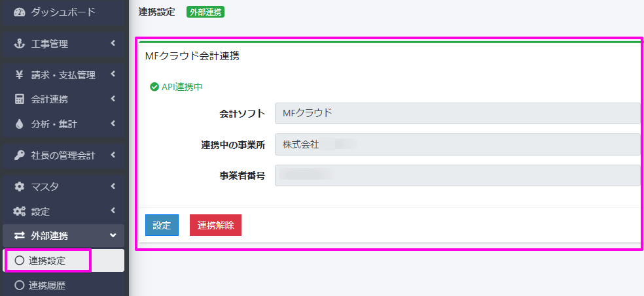This screenshot has height=296, width=644.
Task: Click the gear icon for マスタ
Action: click(x=19, y=187)
